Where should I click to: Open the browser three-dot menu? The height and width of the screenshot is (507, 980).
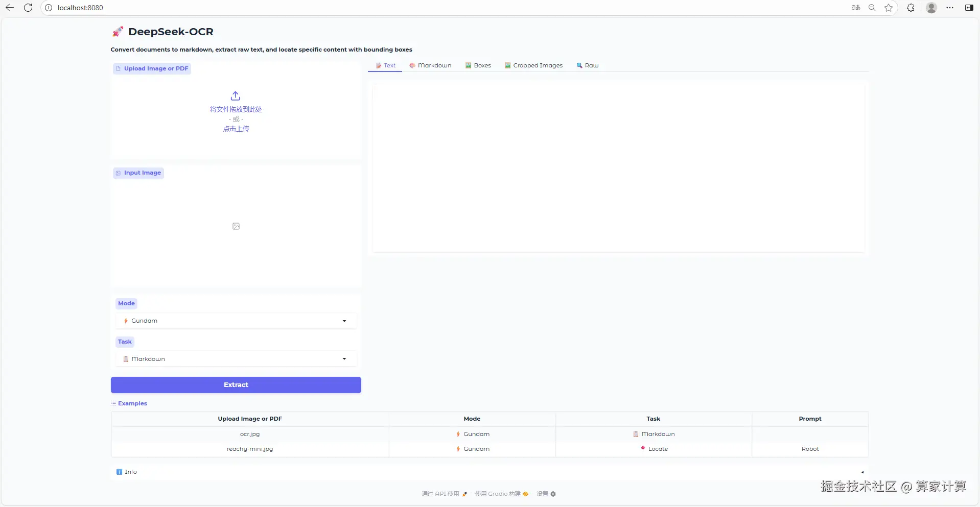[950, 8]
